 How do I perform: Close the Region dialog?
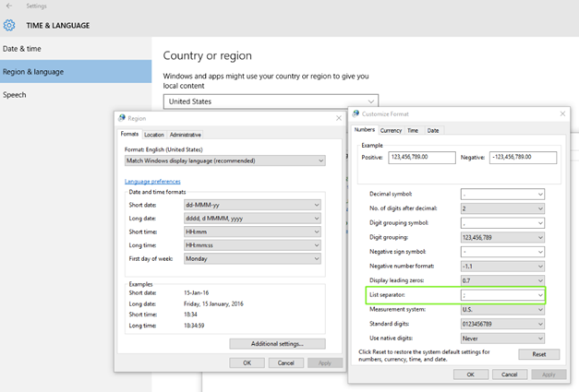[339, 118]
